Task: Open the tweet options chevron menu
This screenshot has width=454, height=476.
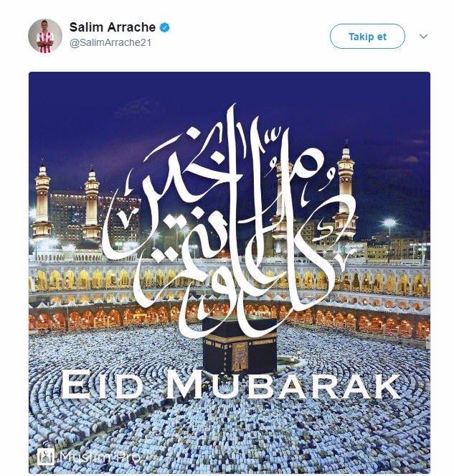Action: tap(423, 37)
